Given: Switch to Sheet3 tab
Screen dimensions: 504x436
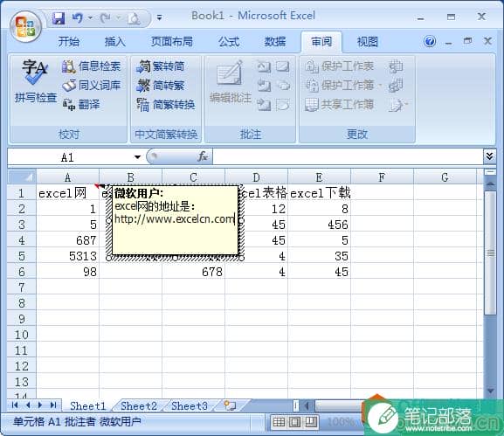Looking at the screenshot, I should [190, 405].
